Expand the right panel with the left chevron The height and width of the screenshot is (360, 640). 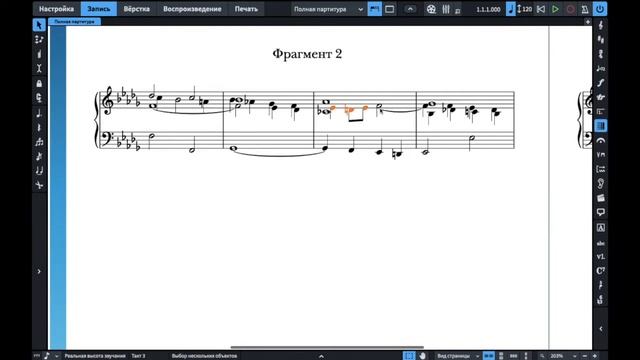coord(600,329)
